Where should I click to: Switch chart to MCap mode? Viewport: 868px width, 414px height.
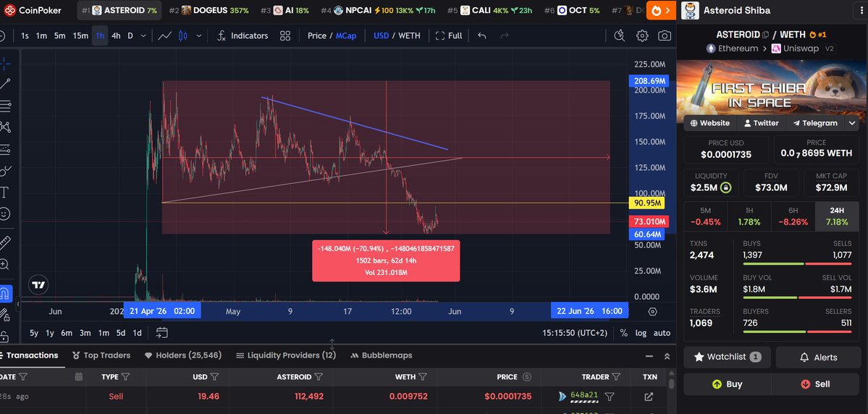pos(346,35)
